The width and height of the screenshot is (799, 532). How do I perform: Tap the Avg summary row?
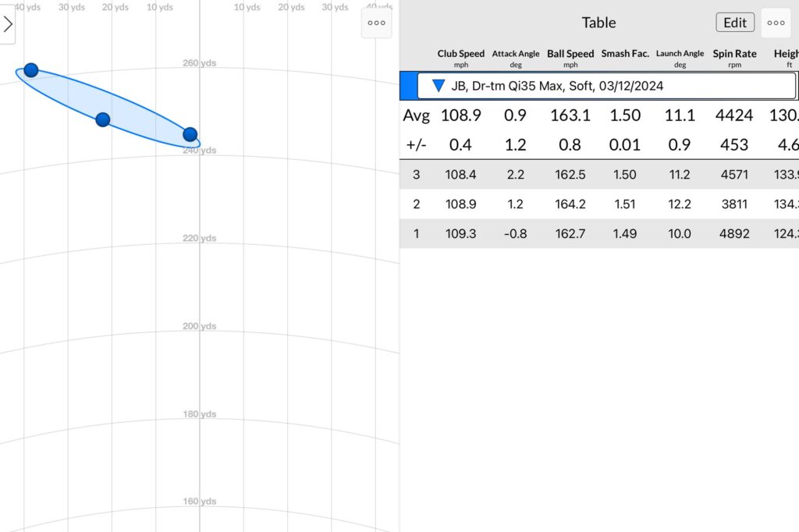point(598,115)
